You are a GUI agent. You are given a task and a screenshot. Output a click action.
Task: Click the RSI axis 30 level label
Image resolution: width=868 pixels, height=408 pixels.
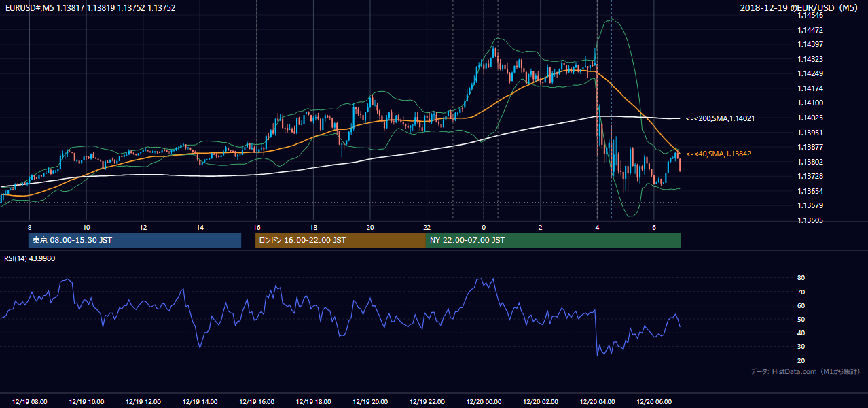[801, 347]
